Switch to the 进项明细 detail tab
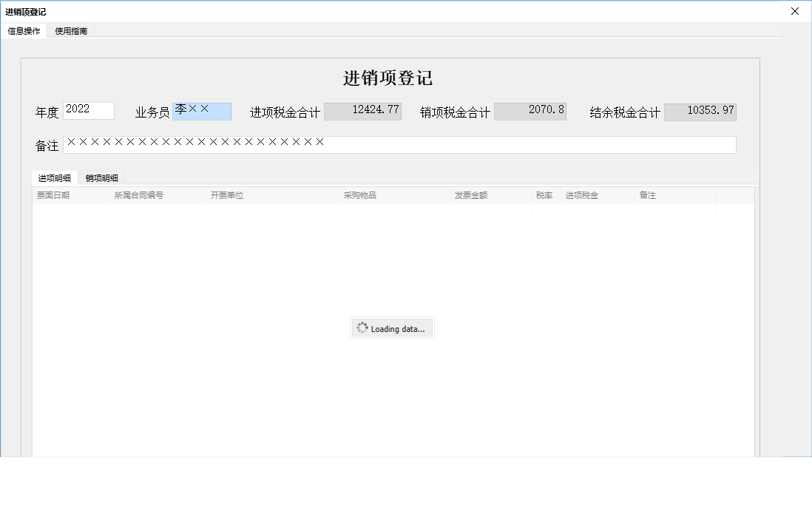 (53, 177)
